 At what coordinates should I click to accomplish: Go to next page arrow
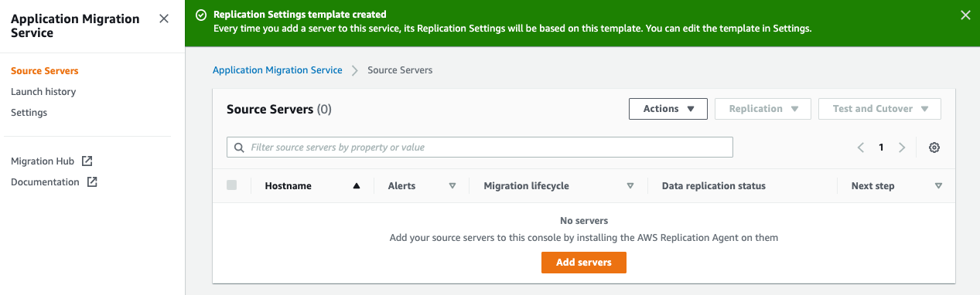click(x=901, y=147)
